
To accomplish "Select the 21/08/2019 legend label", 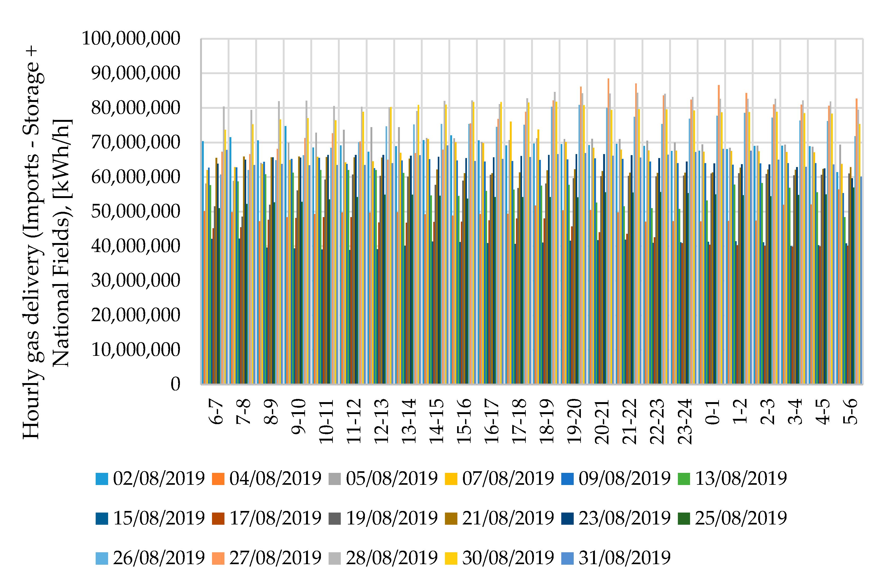I will coord(508,518).
